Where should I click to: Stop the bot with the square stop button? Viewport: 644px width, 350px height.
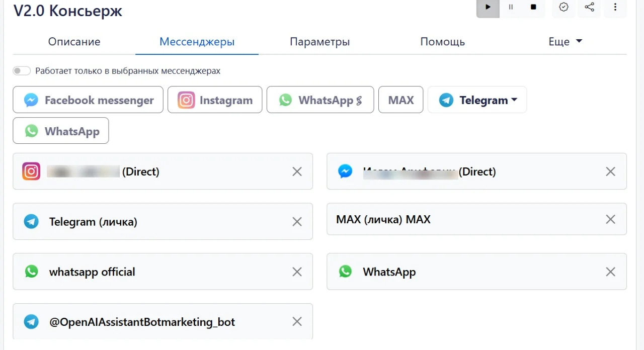pyautogui.click(x=533, y=8)
